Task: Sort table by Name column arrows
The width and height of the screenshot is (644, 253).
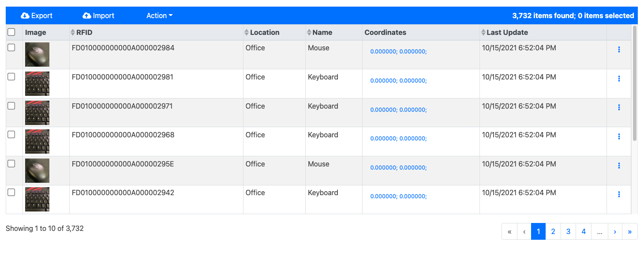Action: (x=309, y=32)
